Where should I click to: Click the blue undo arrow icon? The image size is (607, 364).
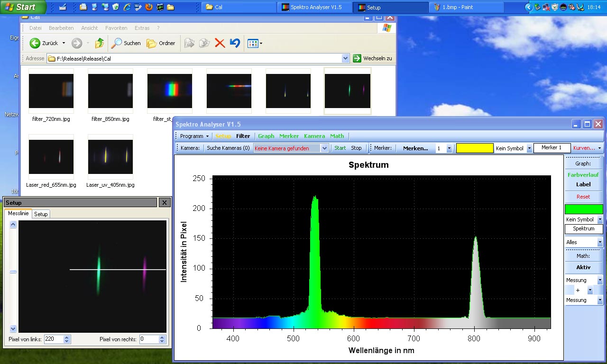235,43
